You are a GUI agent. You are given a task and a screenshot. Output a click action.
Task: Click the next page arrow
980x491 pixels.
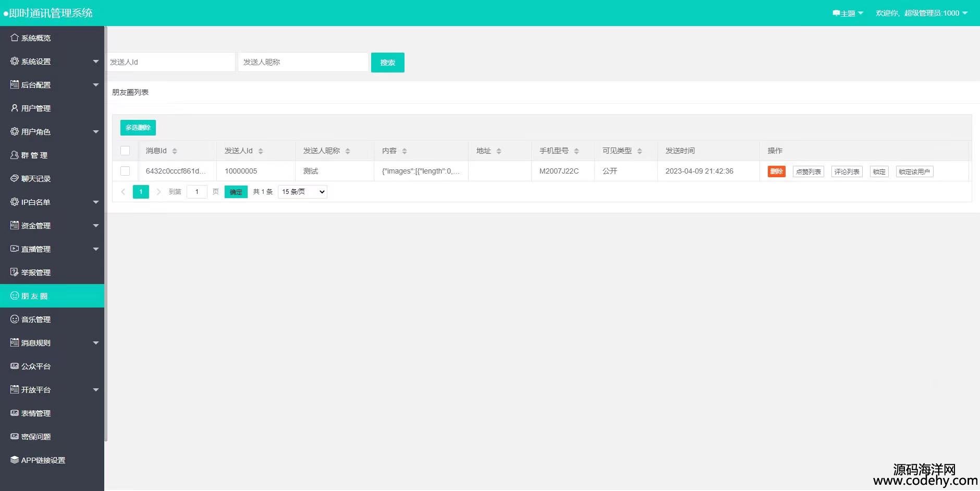tap(158, 192)
